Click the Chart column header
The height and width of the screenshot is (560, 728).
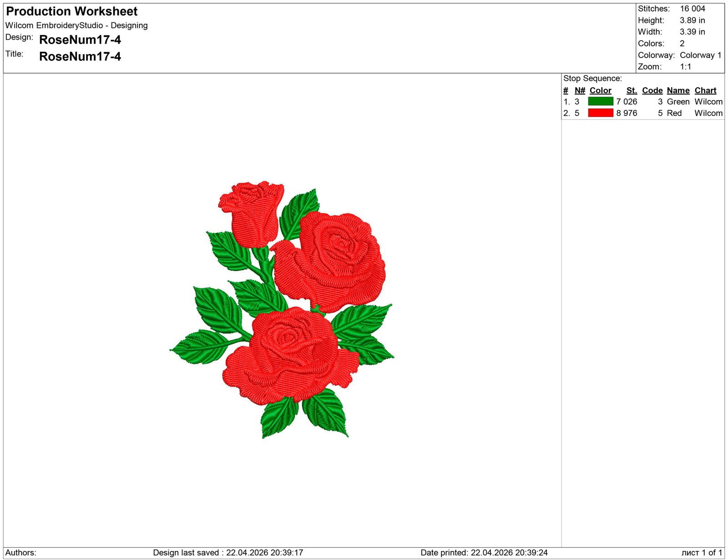(705, 91)
